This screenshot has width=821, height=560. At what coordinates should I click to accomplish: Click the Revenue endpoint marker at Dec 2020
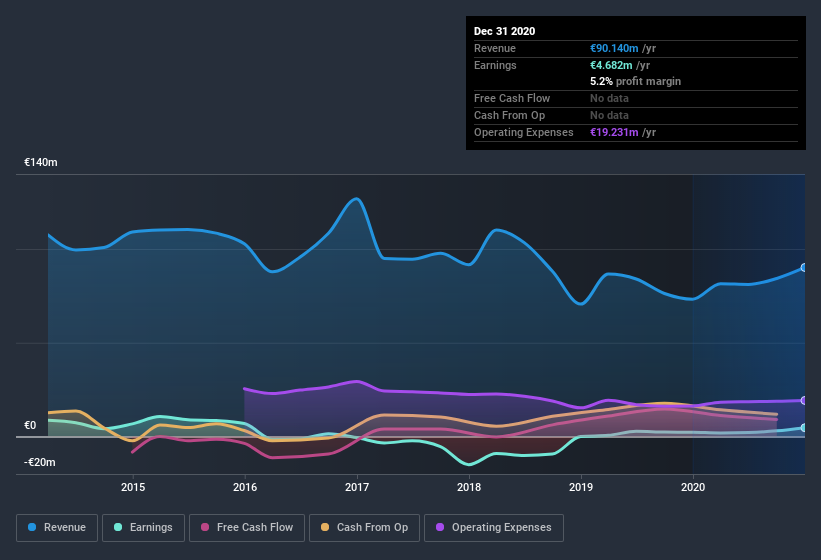[x=804, y=267]
